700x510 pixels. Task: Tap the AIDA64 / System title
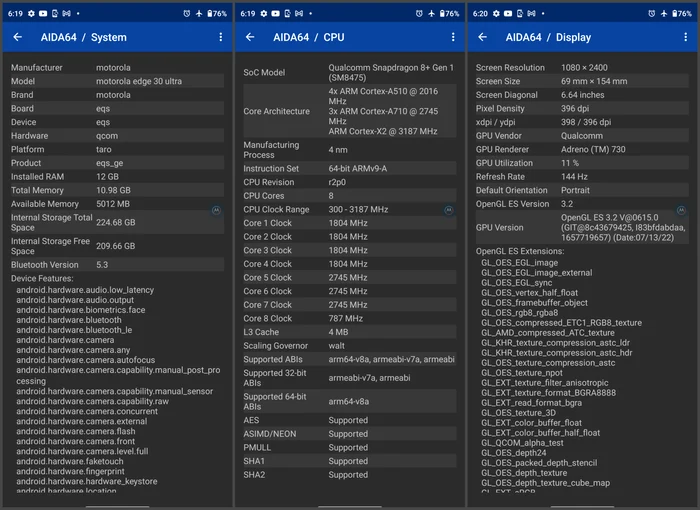(x=83, y=37)
